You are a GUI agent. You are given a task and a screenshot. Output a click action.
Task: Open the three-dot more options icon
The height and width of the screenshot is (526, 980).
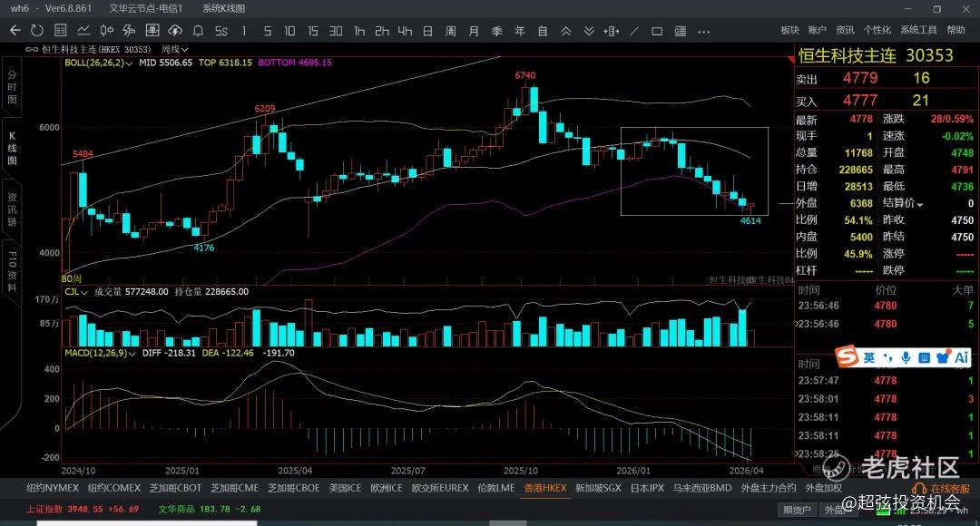click(704, 31)
